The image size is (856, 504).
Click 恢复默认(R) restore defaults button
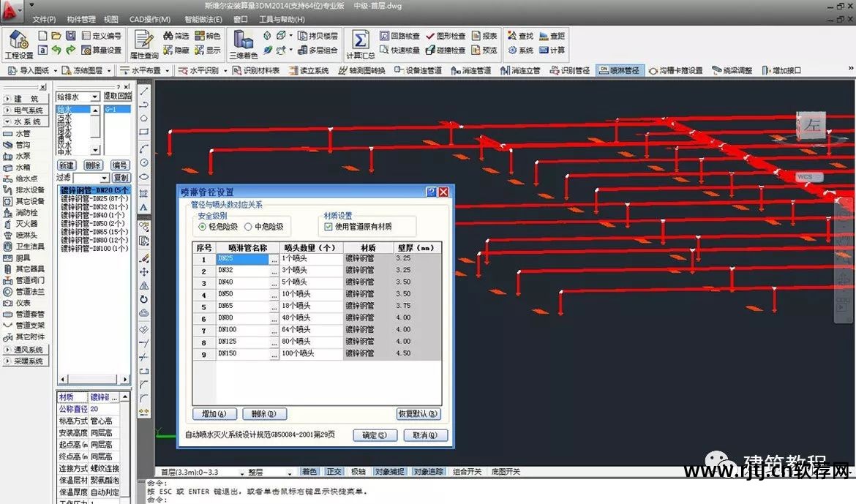[x=418, y=414]
